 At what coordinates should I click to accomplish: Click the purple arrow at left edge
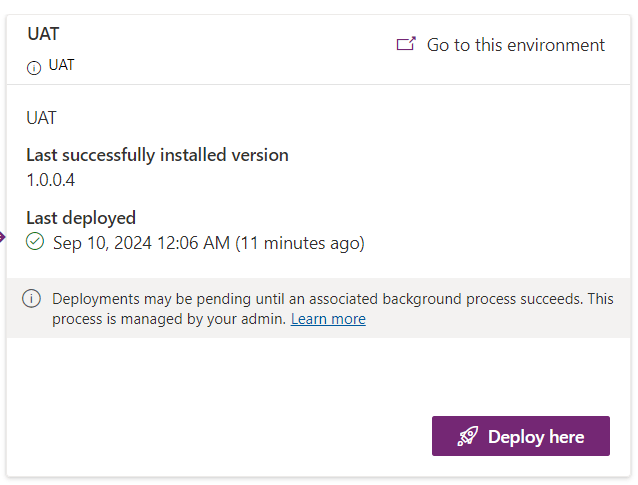click(3, 237)
